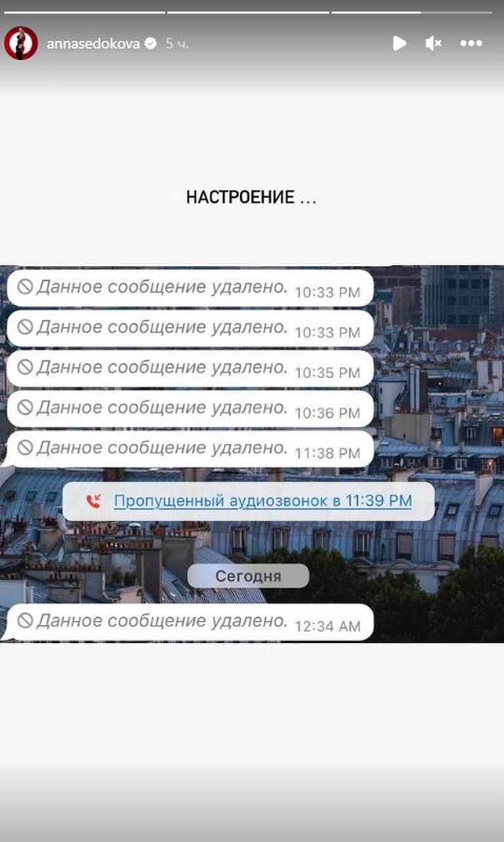Open the three-dot more options menu

coord(471,43)
